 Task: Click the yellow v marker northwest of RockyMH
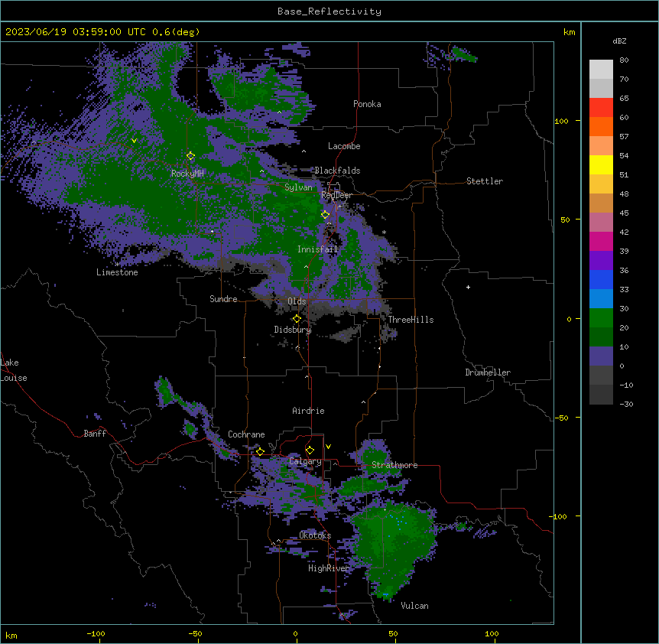click(x=134, y=141)
